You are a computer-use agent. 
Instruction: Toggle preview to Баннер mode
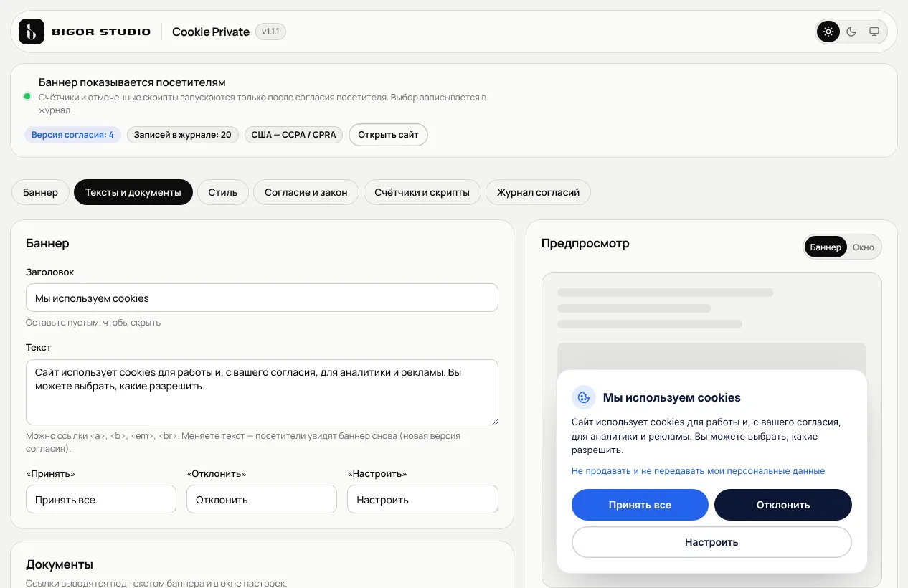pyautogui.click(x=826, y=247)
